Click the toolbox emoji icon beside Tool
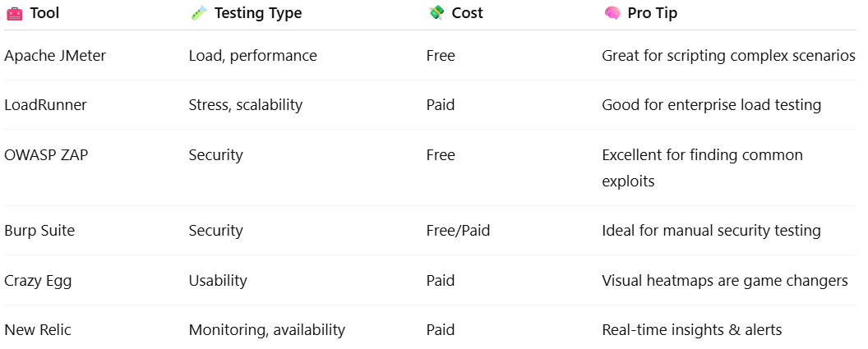The width and height of the screenshot is (868, 349). tap(14, 13)
